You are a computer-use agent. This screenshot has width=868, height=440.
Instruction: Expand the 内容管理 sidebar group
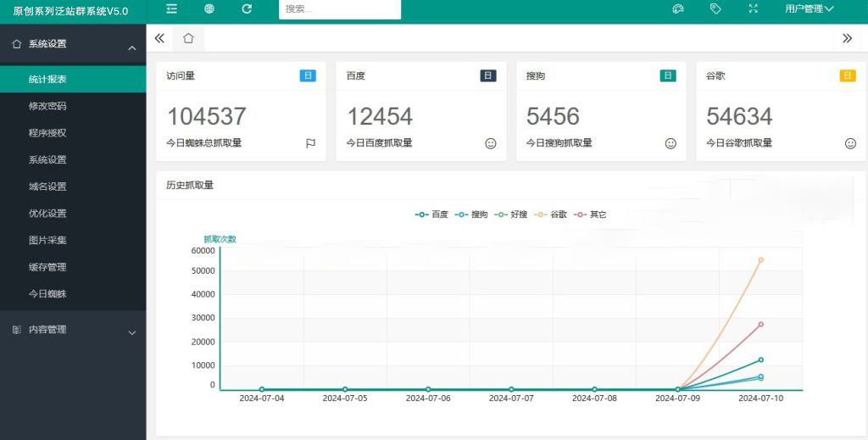[73, 330]
